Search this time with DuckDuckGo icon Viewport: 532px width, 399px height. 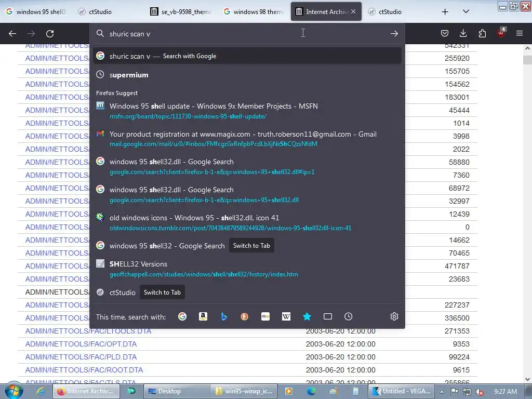click(x=244, y=316)
